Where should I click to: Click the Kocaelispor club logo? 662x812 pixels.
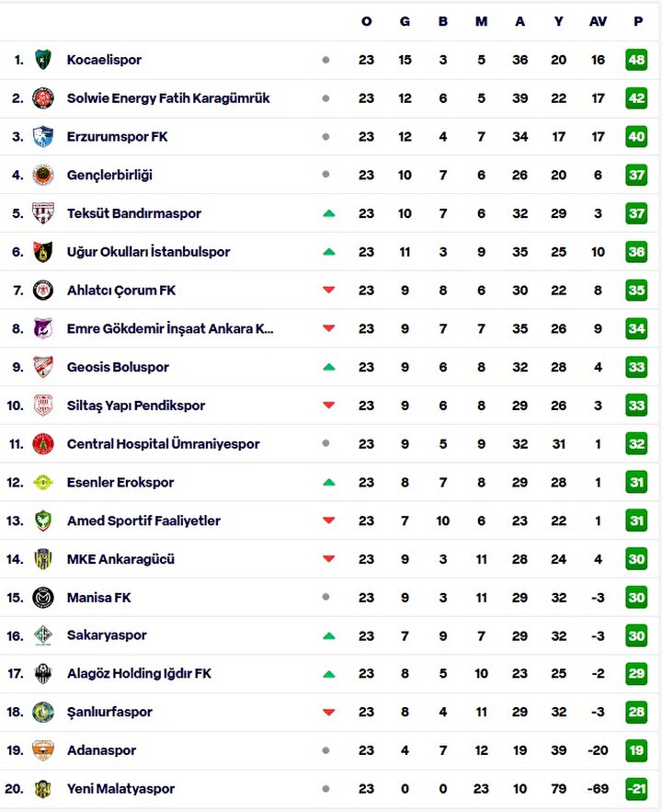43,60
